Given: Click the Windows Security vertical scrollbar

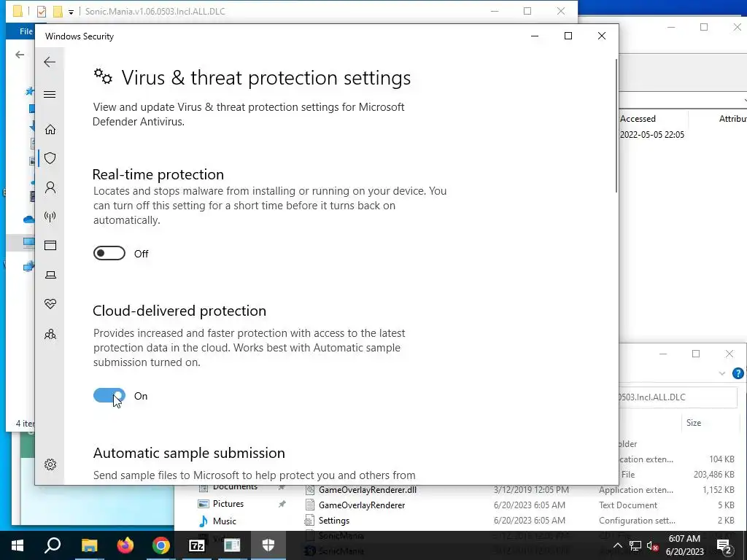Looking at the screenshot, I should point(616,126).
